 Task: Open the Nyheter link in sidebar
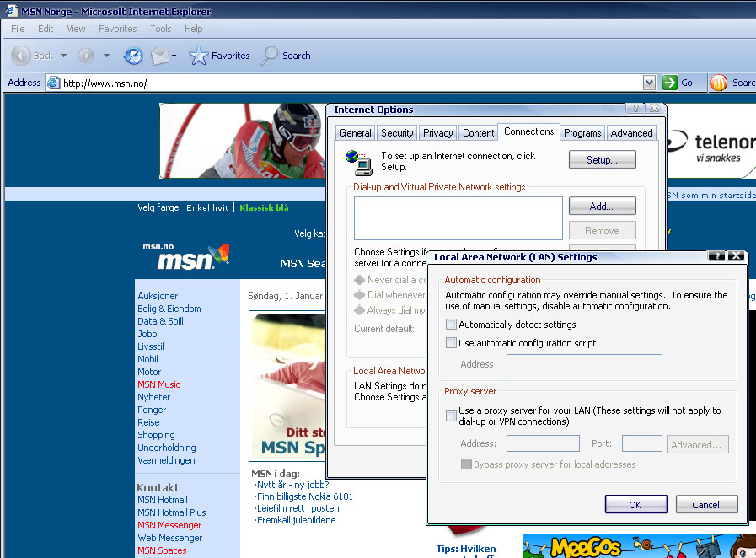(x=153, y=397)
